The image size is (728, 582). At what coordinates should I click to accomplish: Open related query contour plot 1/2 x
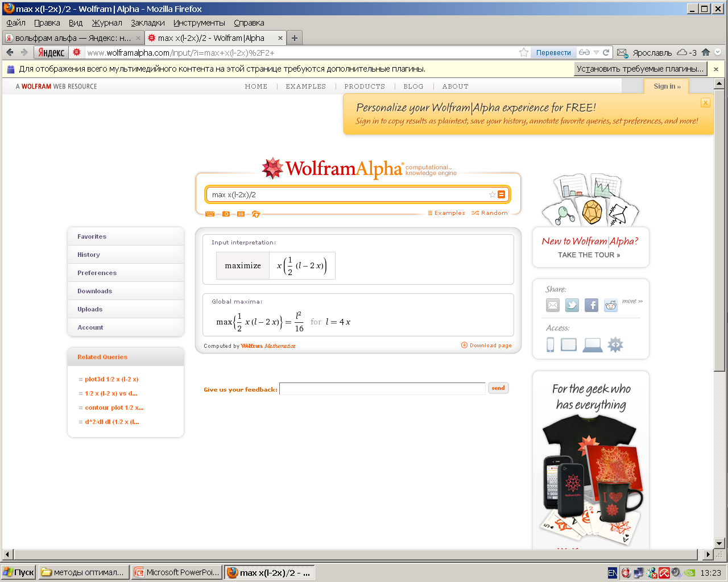click(114, 408)
